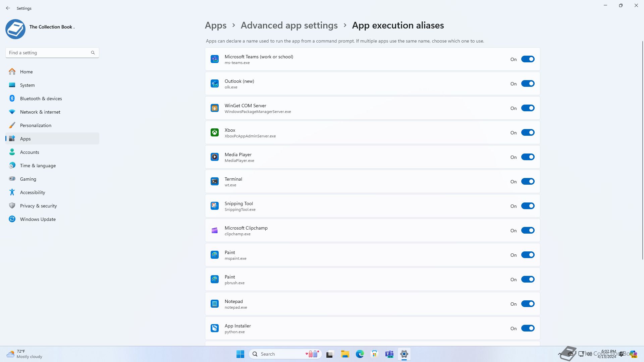Open File Explorer from the taskbar
The width and height of the screenshot is (644, 362).
click(345, 354)
